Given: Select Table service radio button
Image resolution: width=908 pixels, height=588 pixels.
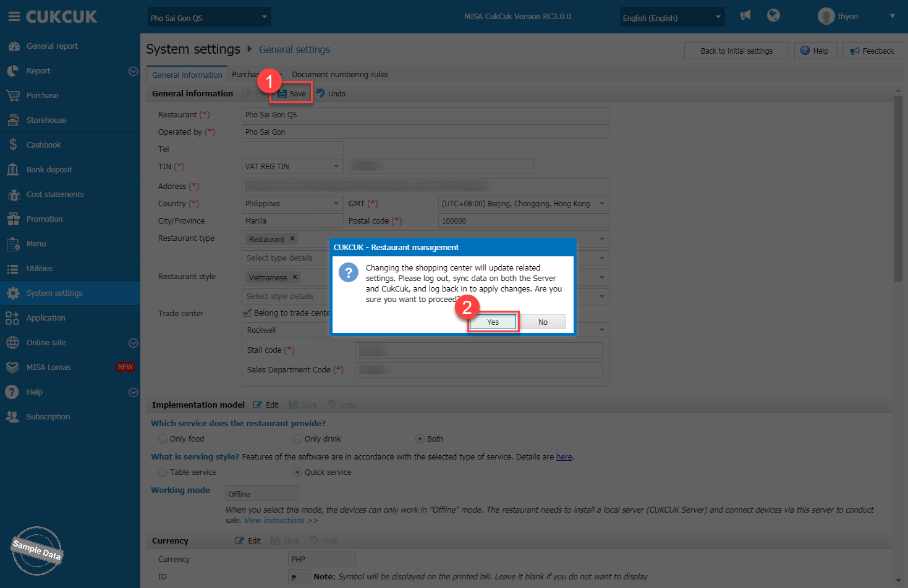Looking at the screenshot, I should (163, 472).
